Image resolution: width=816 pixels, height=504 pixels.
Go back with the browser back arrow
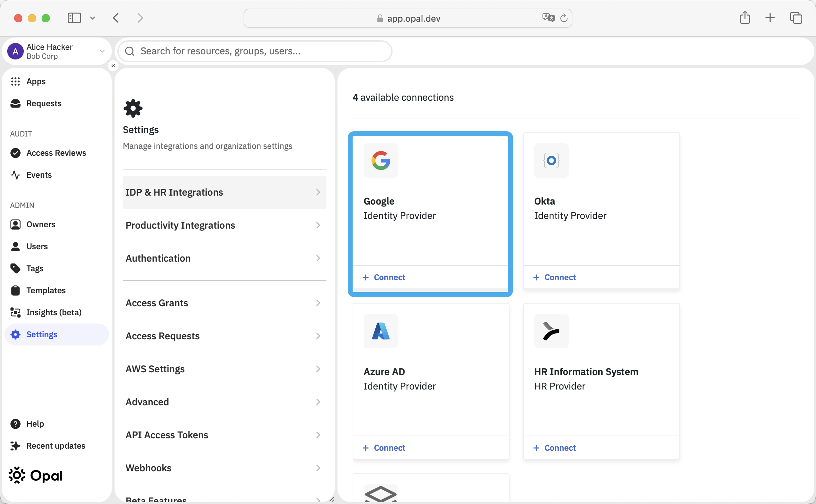pos(116,18)
